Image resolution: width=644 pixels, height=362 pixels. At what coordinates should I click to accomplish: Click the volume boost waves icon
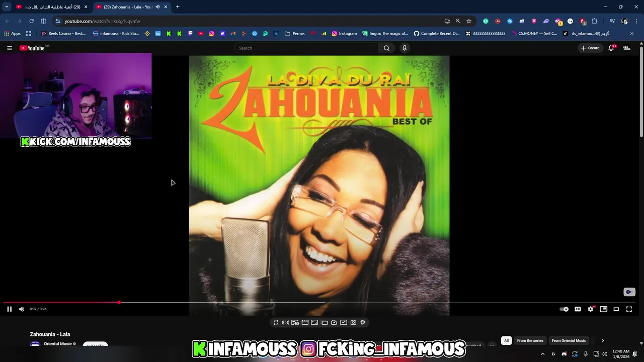285,322
